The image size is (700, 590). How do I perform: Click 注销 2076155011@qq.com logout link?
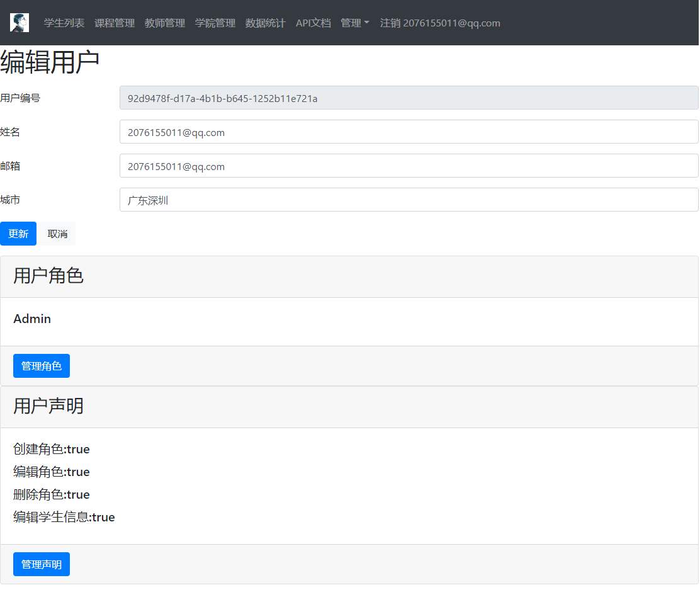[x=440, y=23]
